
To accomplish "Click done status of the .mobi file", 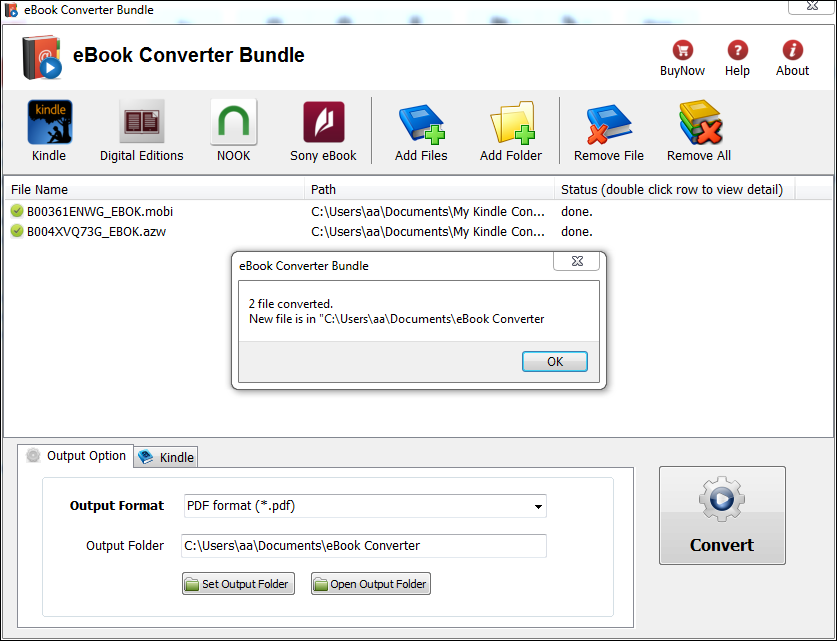I will [x=577, y=211].
